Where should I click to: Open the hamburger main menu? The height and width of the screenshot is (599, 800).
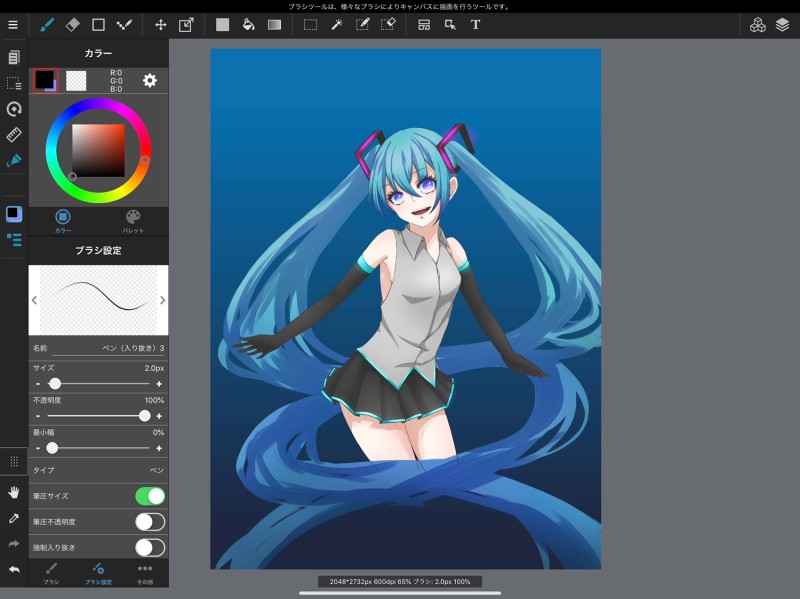[13, 24]
